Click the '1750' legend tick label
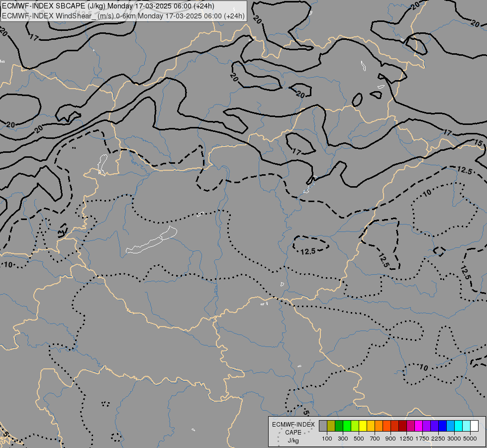 tap(422, 439)
